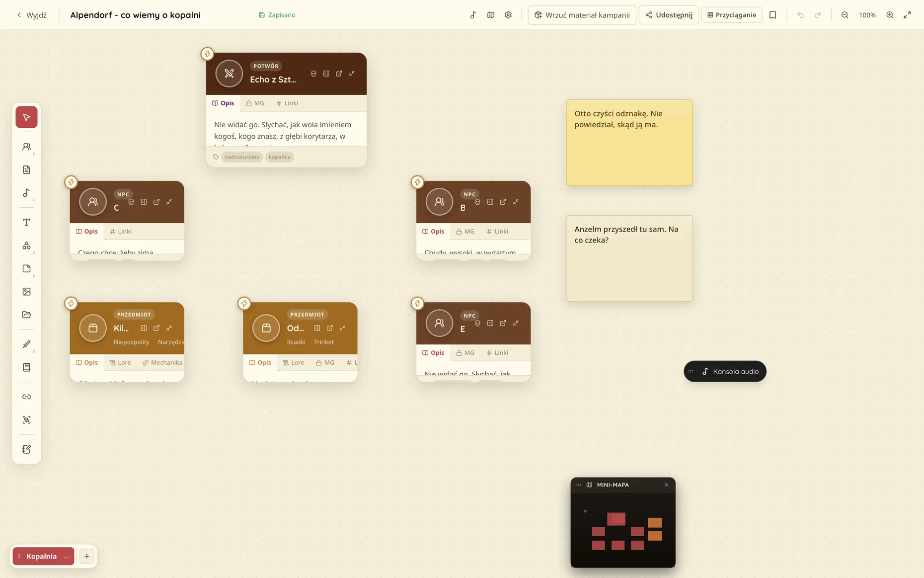Select the document tool in the sidebar
The image size is (924, 578).
click(26, 170)
